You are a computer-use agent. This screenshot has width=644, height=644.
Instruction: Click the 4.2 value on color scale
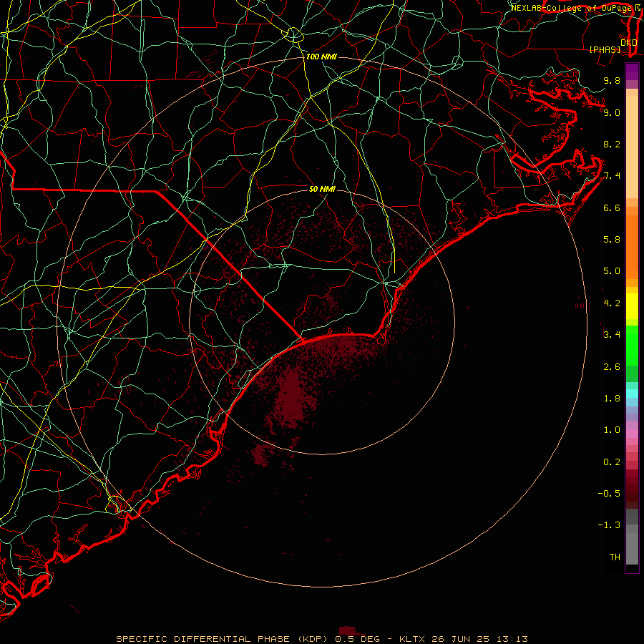coord(612,303)
